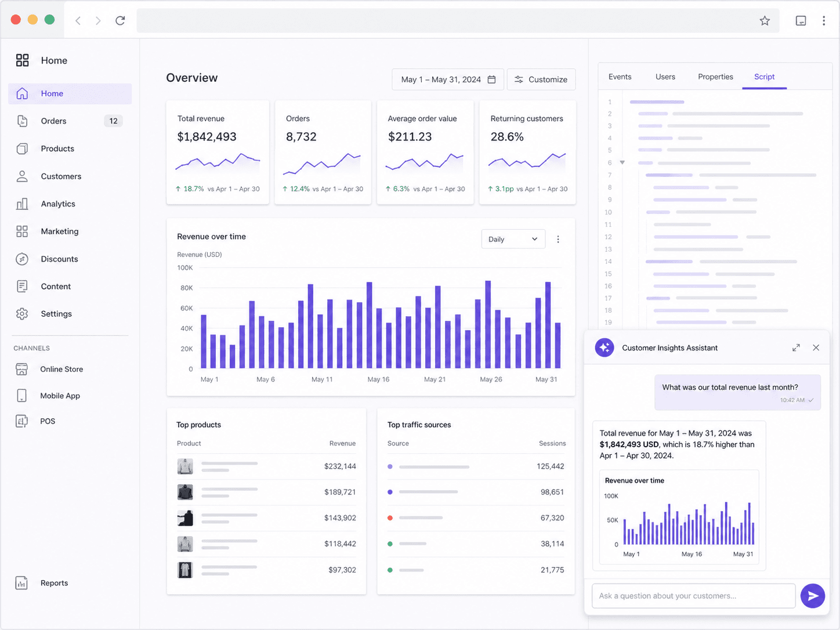This screenshot has height=630, width=840.
Task: Click the Customize button
Action: pos(541,79)
